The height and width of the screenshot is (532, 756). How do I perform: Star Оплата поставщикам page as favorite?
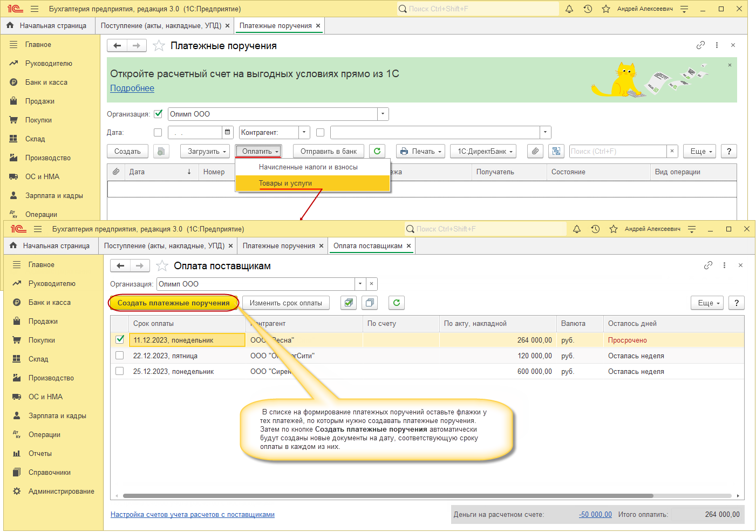(162, 266)
